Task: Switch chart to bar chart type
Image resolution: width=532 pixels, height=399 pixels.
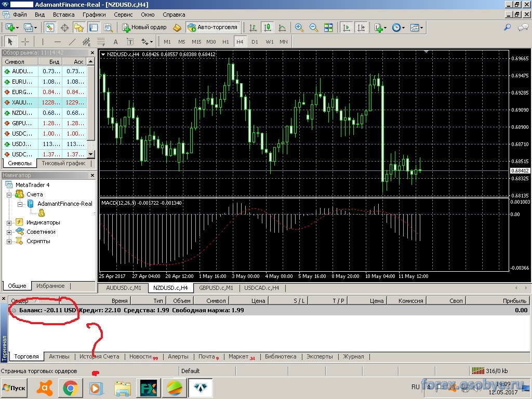Action: click(253, 28)
